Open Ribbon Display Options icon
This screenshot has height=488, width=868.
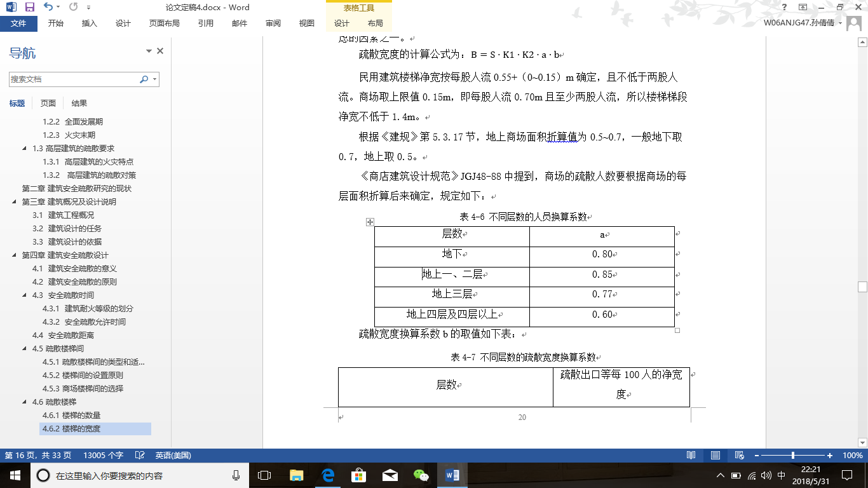coord(803,8)
